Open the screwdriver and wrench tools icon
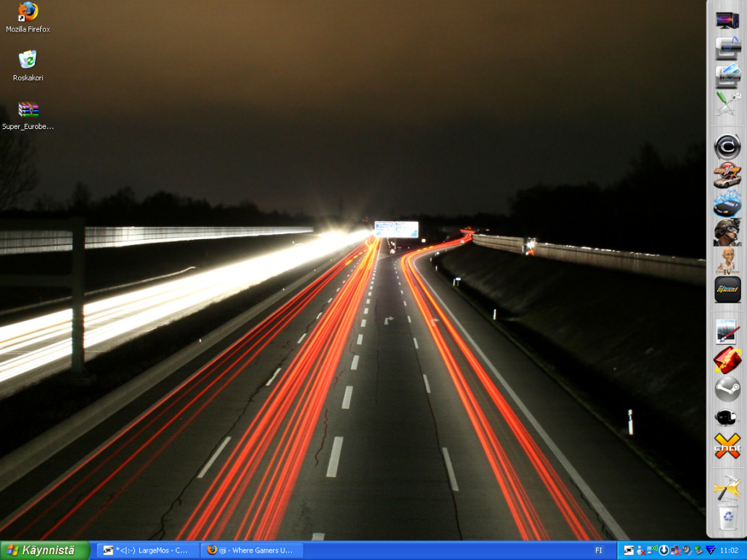 tap(727, 103)
